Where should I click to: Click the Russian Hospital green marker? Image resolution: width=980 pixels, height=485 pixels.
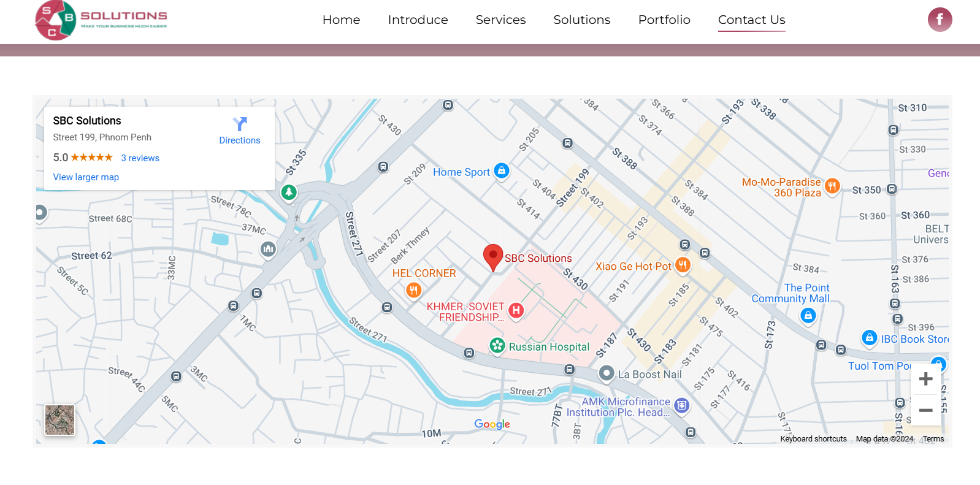coord(497,346)
